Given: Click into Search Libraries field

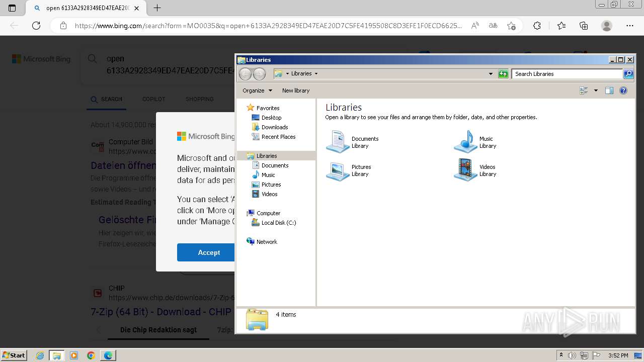Looking at the screenshot, I should [567, 74].
